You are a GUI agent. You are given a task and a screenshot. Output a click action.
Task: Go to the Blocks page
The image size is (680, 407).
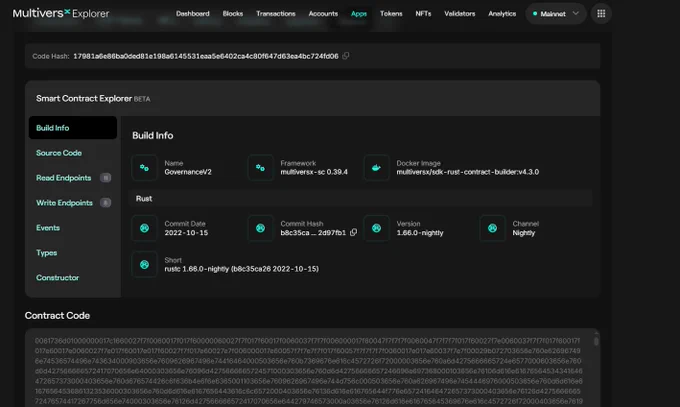[x=233, y=14]
